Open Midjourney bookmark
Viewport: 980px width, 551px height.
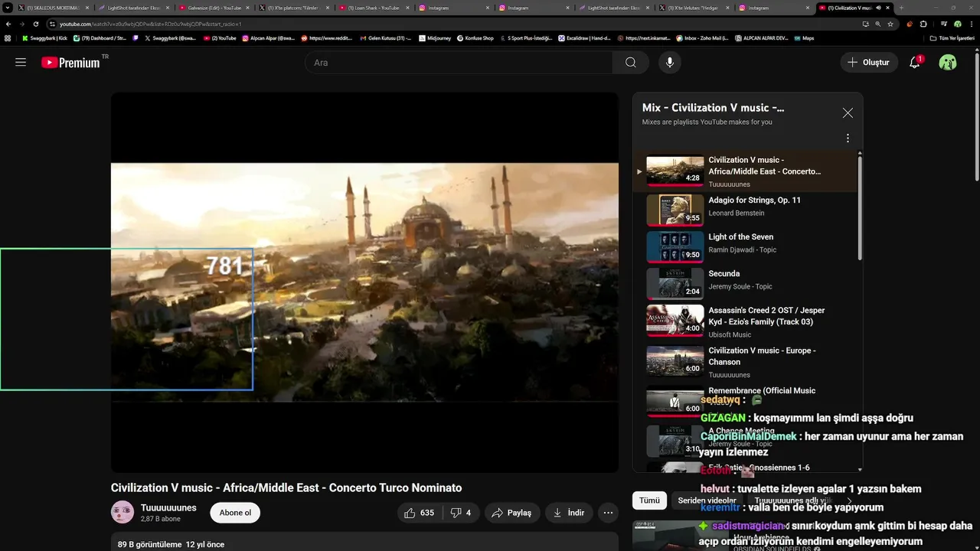(x=435, y=37)
